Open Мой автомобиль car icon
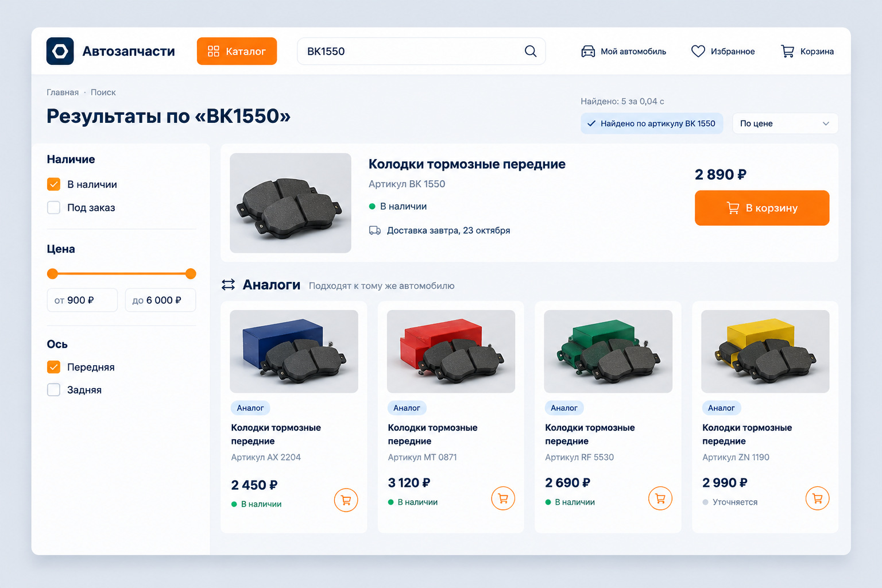Image resolution: width=882 pixels, height=588 pixels. tap(588, 51)
